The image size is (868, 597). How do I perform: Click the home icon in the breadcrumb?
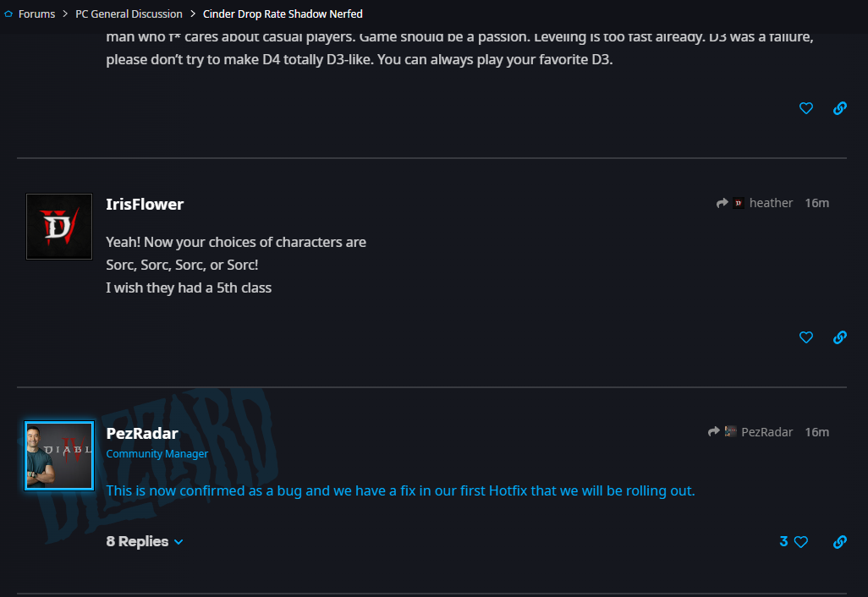tap(8, 14)
